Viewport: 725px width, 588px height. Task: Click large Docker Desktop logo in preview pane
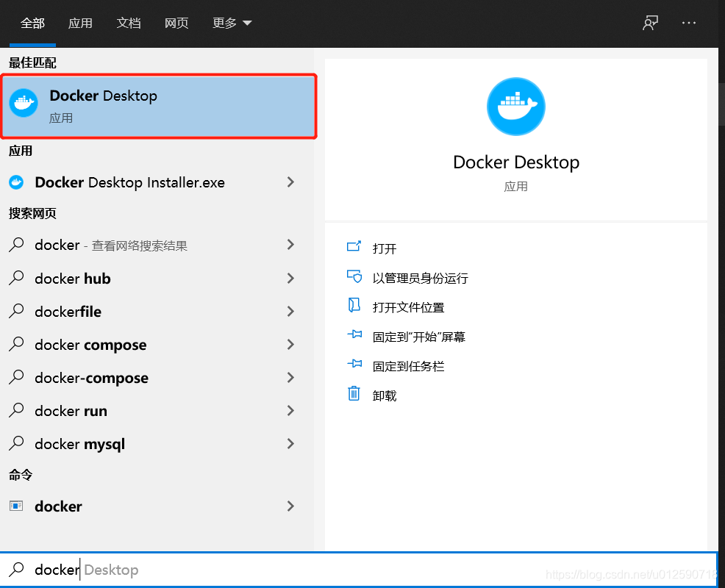pyautogui.click(x=516, y=107)
